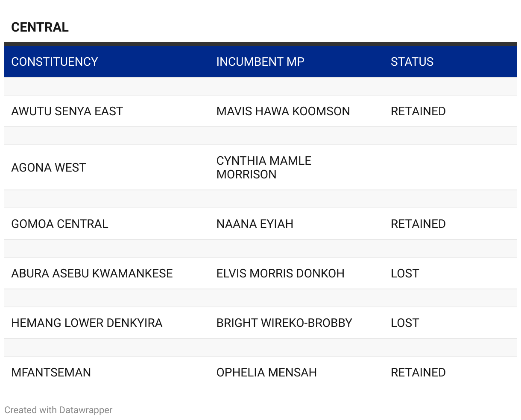Click RETAINED status for Awutu Senya East
Screen dimensions: 521x420
[418, 111]
